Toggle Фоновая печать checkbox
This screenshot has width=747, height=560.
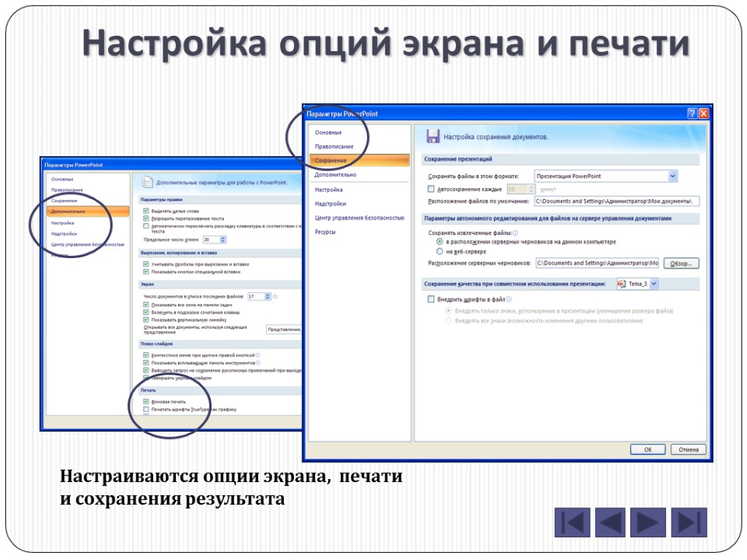click(x=146, y=402)
